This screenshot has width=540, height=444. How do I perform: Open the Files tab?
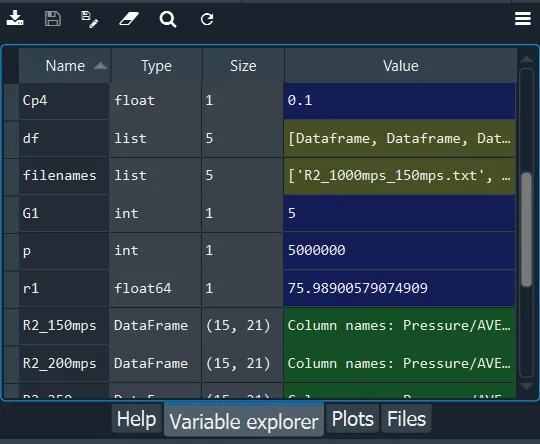point(406,419)
